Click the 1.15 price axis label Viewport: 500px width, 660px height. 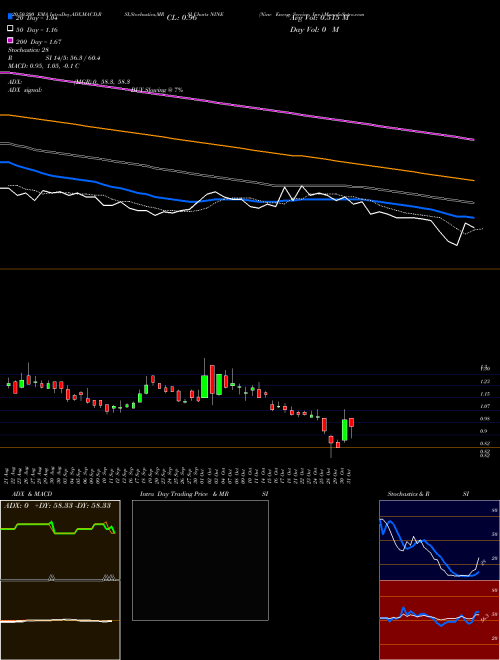click(x=485, y=394)
